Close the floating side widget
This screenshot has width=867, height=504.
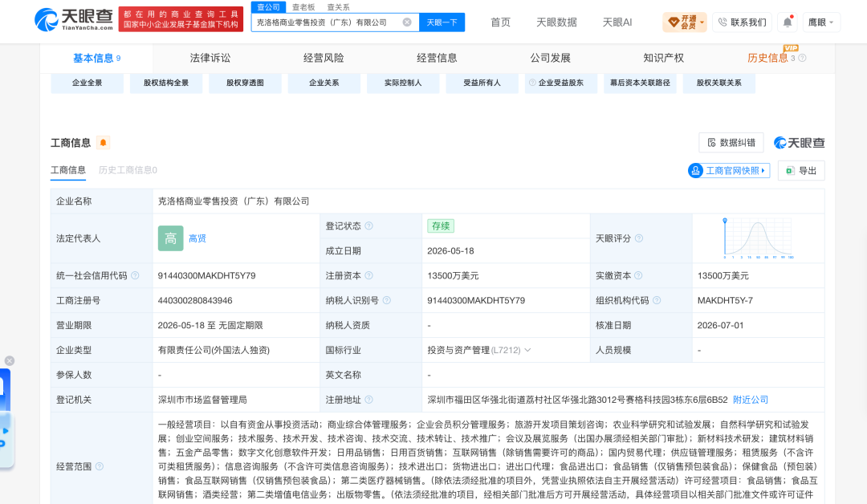click(x=10, y=361)
